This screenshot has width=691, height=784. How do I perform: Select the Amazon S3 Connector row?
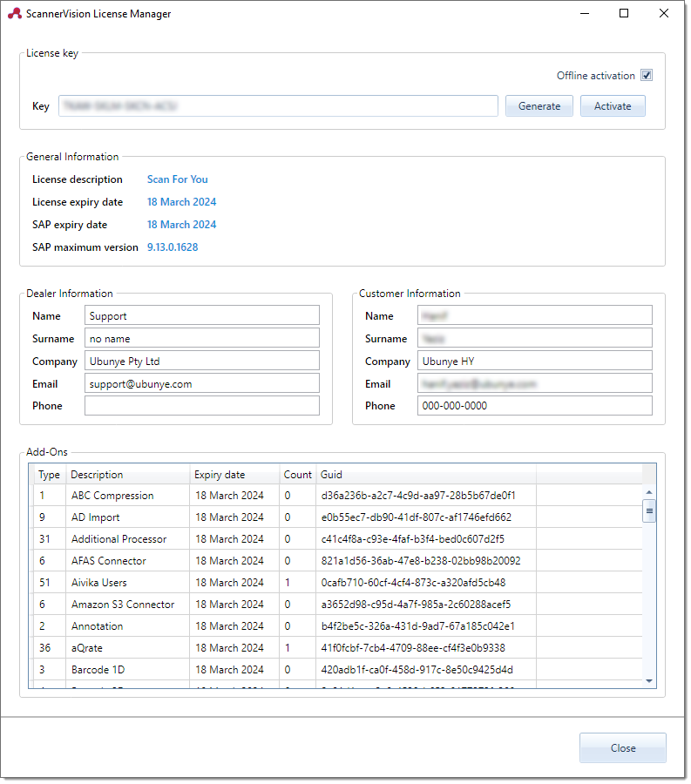tap(123, 605)
